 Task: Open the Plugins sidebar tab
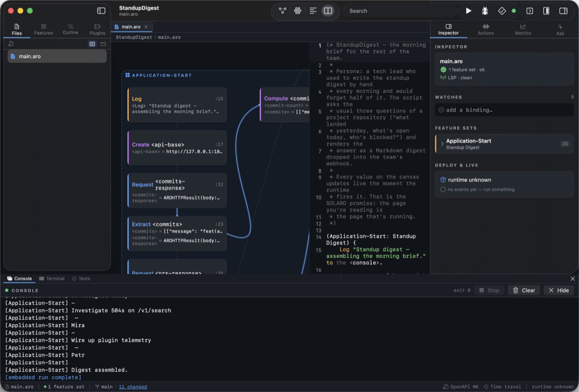pyautogui.click(x=97, y=29)
